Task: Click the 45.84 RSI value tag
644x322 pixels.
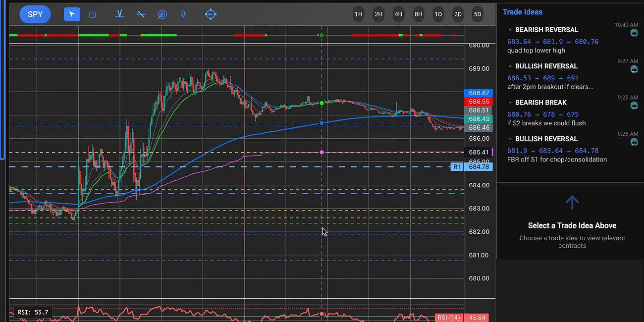Action: point(478,318)
